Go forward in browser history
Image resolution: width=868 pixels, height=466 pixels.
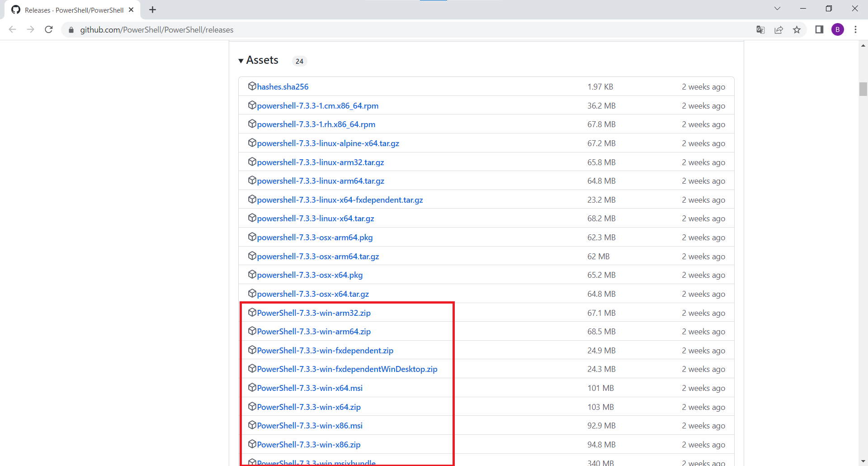pyautogui.click(x=31, y=29)
